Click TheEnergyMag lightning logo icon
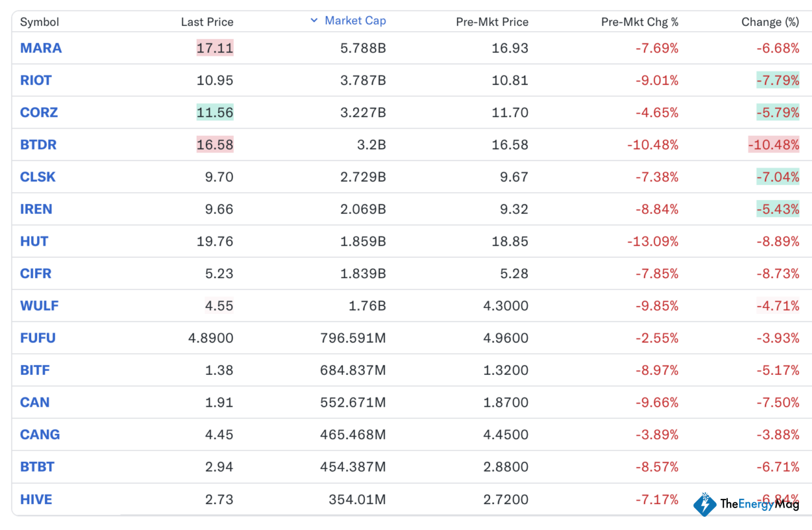This screenshot has width=812, height=530. click(x=705, y=504)
